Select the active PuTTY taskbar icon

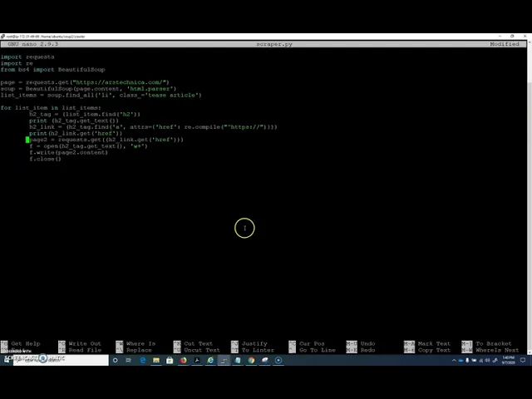(x=224, y=360)
